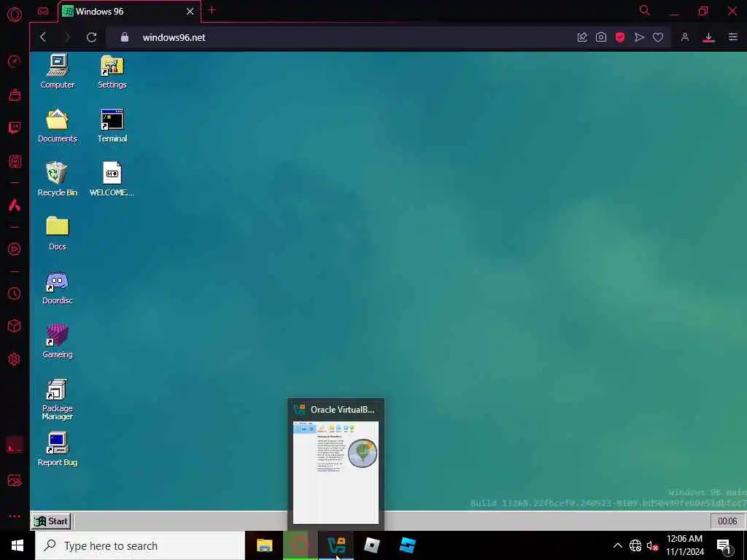Click the Type here to search box
The width and height of the screenshot is (747, 560).
tap(140, 545)
